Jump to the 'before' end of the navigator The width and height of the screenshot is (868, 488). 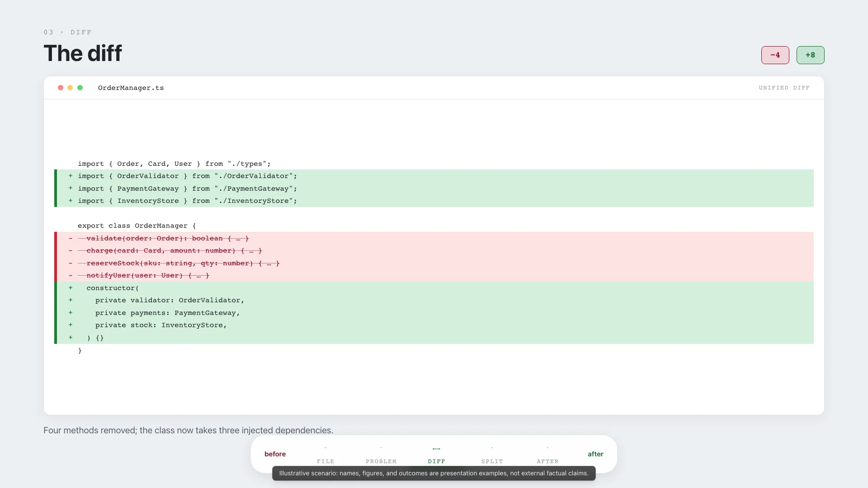(x=275, y=454)
